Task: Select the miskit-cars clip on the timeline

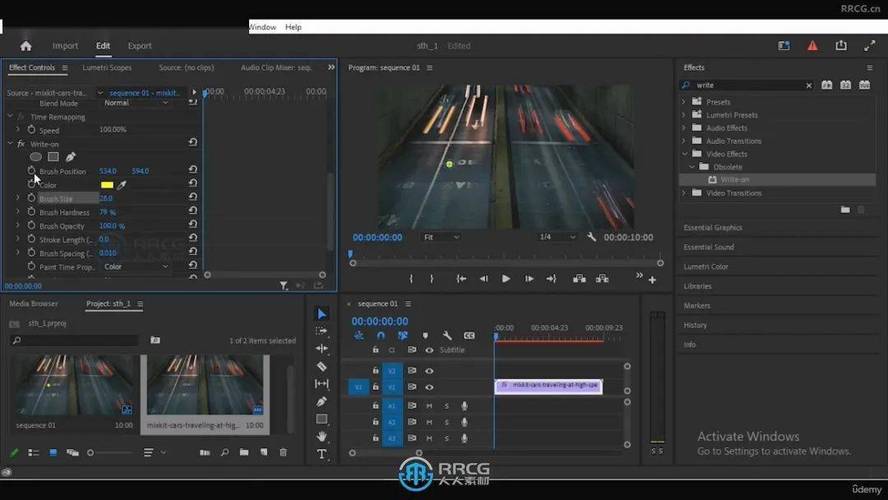Action: (x=548, y=386)
